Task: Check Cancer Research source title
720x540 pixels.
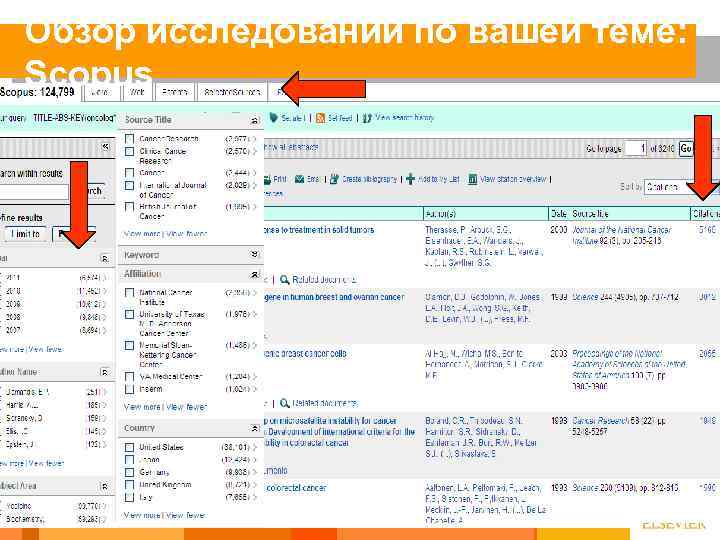Action: pos(129,138)
